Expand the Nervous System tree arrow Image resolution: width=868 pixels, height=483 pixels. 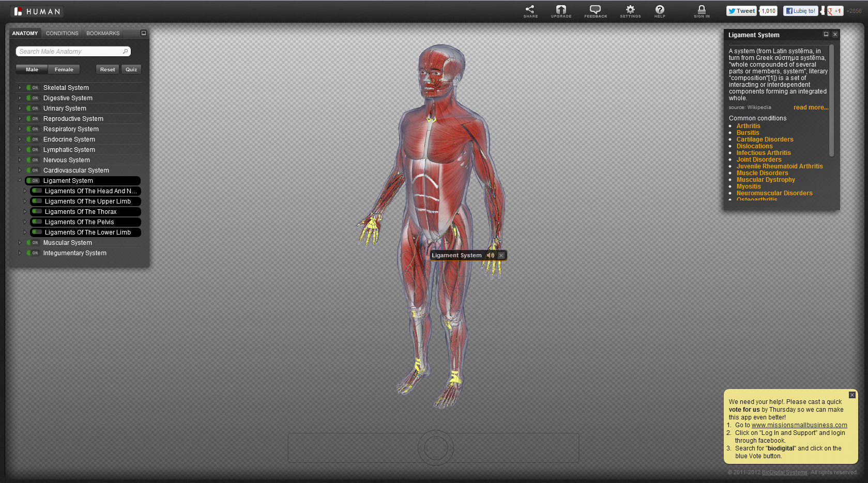(20, 160)
